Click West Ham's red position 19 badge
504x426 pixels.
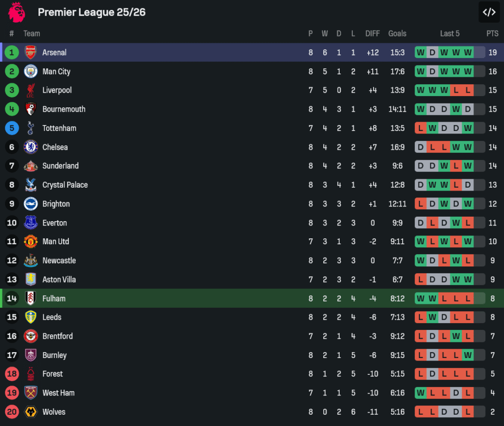tap(12, 393)
